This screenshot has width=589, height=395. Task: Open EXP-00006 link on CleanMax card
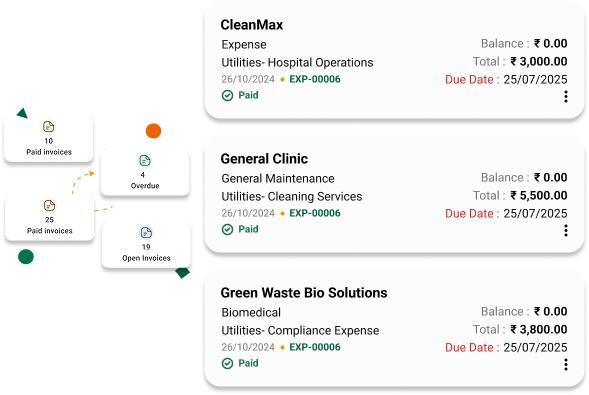point(315,79)
